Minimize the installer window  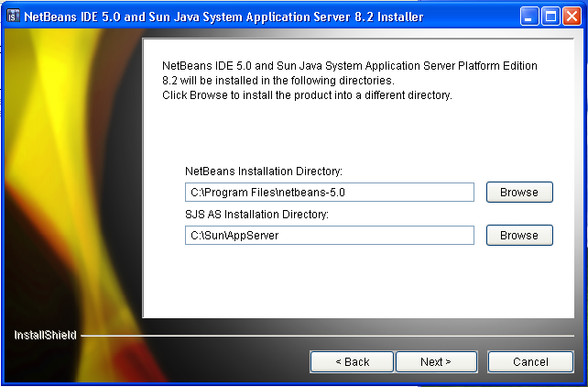[x=529, y=17]
